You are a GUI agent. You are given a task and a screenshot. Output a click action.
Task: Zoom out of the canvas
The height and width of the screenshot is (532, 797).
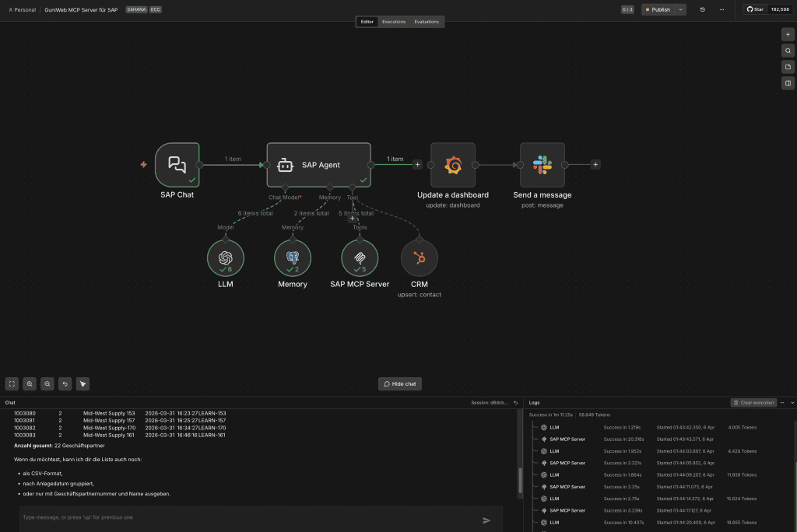click(47, 383)
